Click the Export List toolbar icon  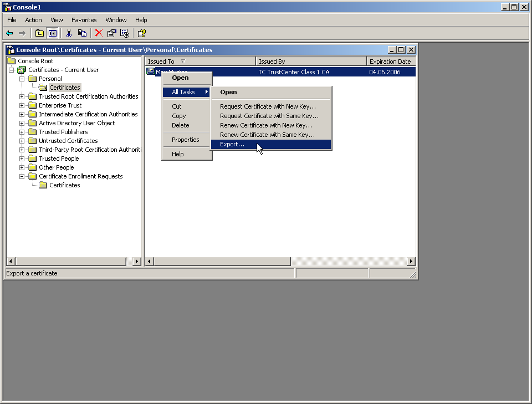coord(125,33)
